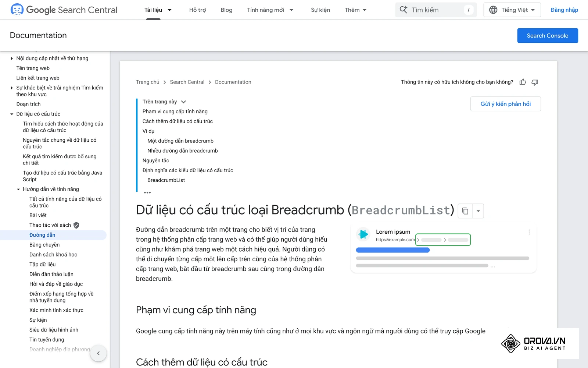The height and width of the screenshot is (368, 588).
Task: Open Kết quả tìm kiếm được bổ sung chi tiết
Action: point(60,160)
